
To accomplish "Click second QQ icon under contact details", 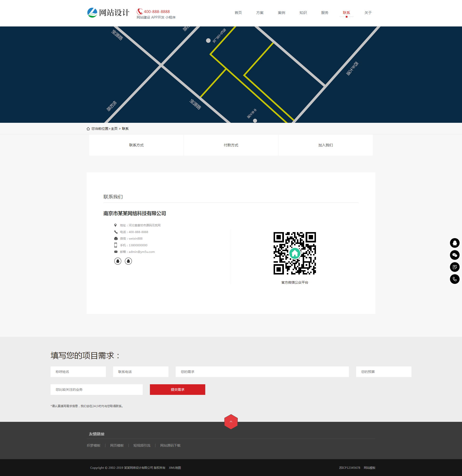I will (x=128, y=261).
